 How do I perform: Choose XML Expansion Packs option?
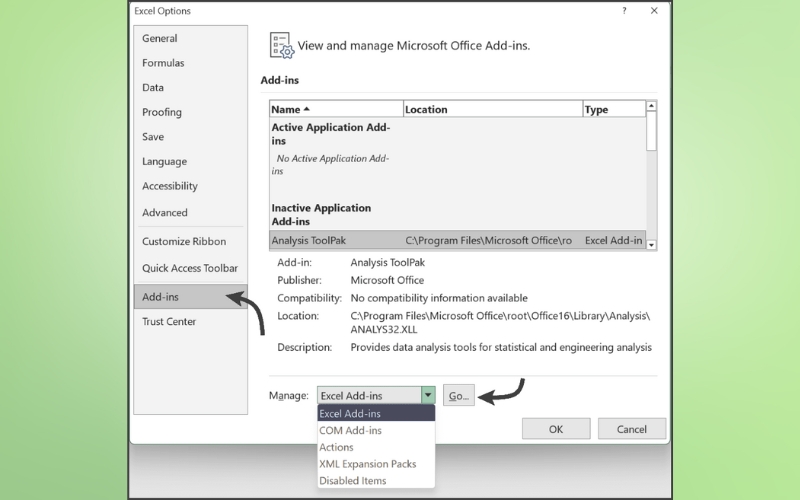(x=376, y=464)
